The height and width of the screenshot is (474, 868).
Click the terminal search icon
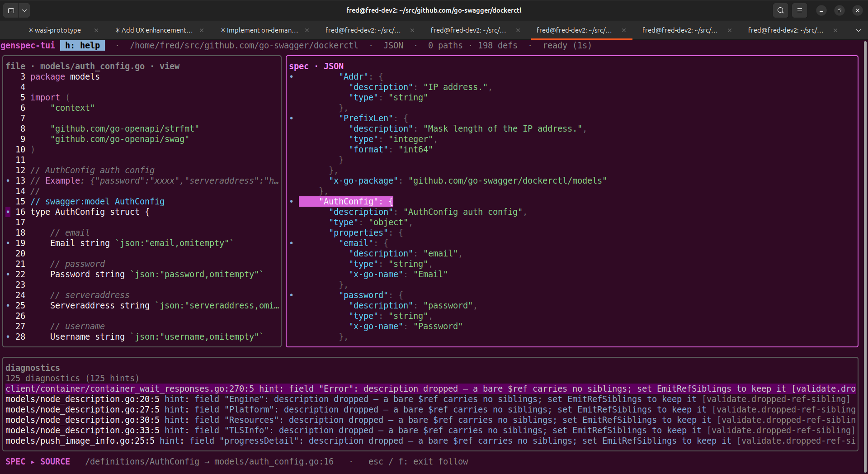pyautogui.click(x=781, y=10)
